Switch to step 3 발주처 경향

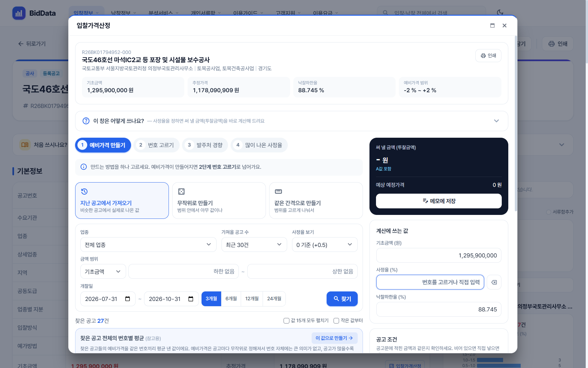(x=205, y=145)
